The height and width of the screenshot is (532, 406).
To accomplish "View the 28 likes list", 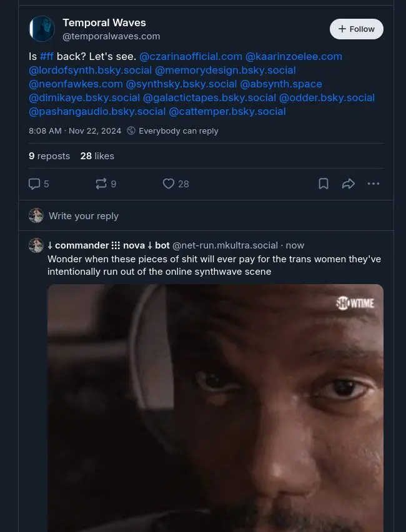I will click(x=97, y=156).
